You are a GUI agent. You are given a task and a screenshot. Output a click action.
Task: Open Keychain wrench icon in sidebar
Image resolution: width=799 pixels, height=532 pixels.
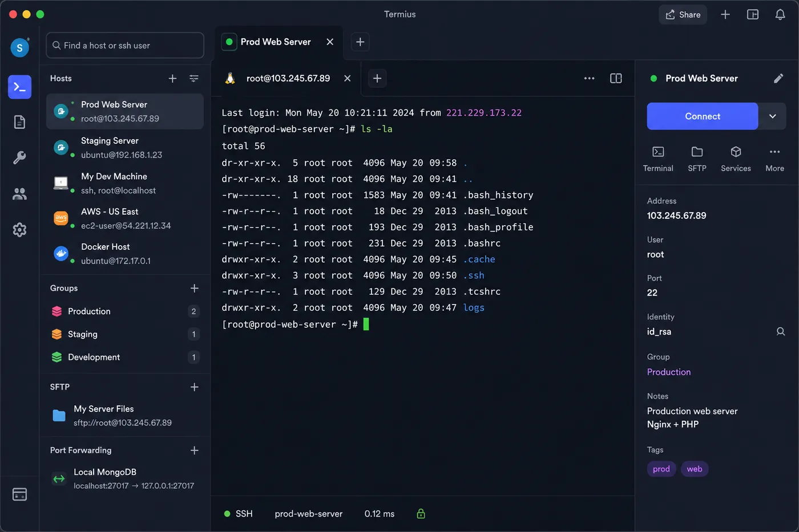click(19, 158)
